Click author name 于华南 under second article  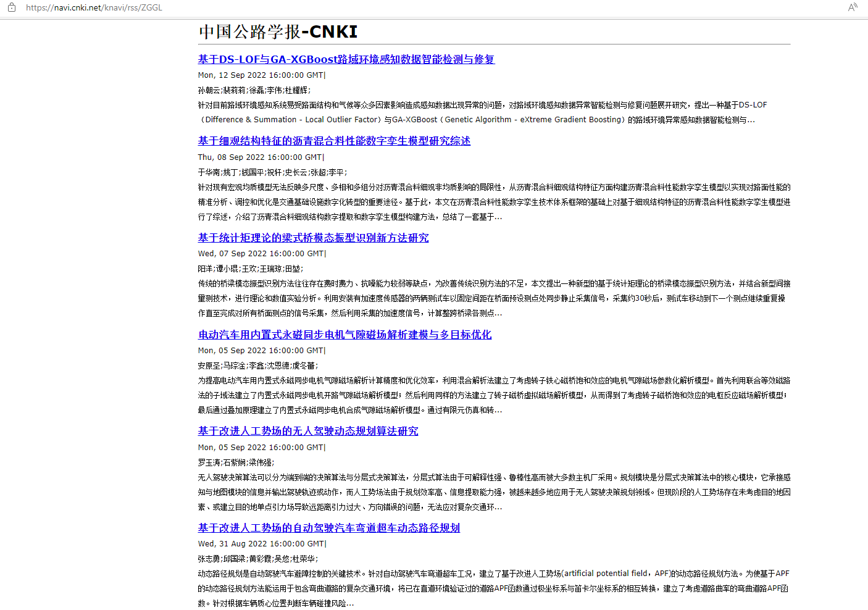pyautogui.click(x=209, y=171)
